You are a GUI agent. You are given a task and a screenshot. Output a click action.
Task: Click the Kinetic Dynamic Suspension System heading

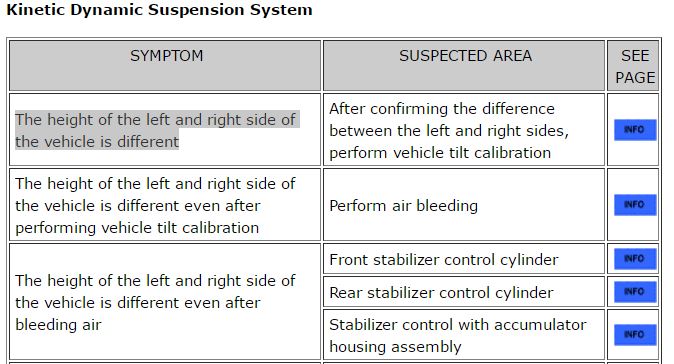[x=159, y=9]
